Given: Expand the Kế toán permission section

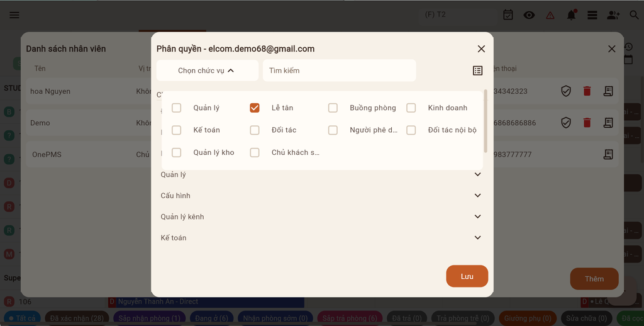Looking at the screenshot, I should (x=321, y=238).
